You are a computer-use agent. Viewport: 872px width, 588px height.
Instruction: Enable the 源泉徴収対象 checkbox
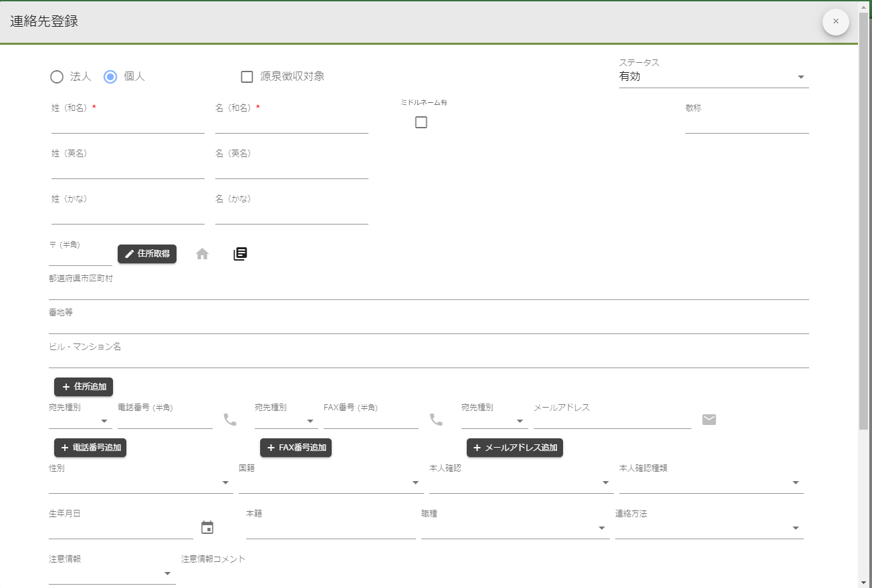coord(247,77)
